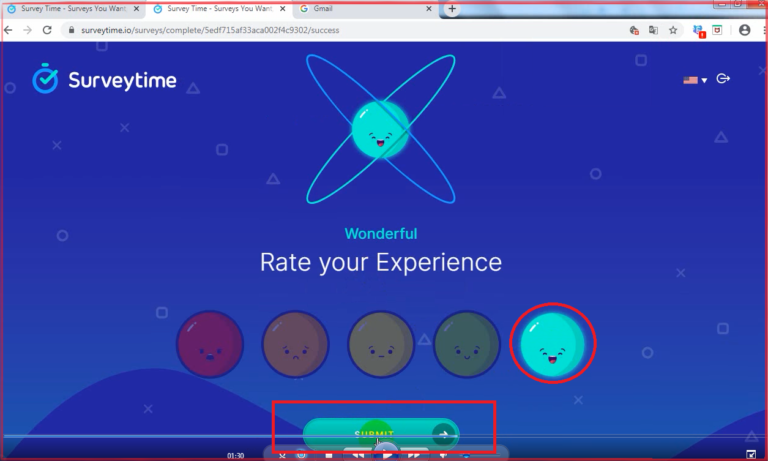Switch to the second Survey Time tab
This screenshot has width=768, height=461.
pyautogui.click(x=219, y=8)
